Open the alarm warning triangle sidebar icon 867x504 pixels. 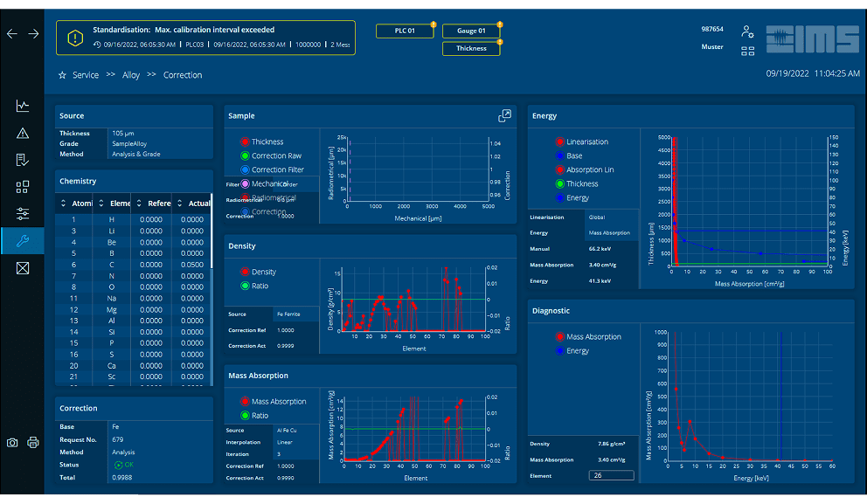pyautogui.click(x=23, y=134)
